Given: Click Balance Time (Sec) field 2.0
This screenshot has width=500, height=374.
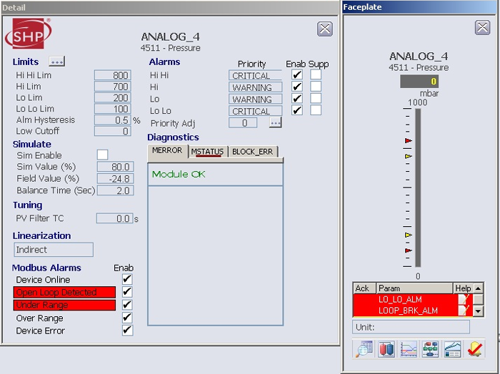Looking at the screenshot, I should click(x=115, y=190).
